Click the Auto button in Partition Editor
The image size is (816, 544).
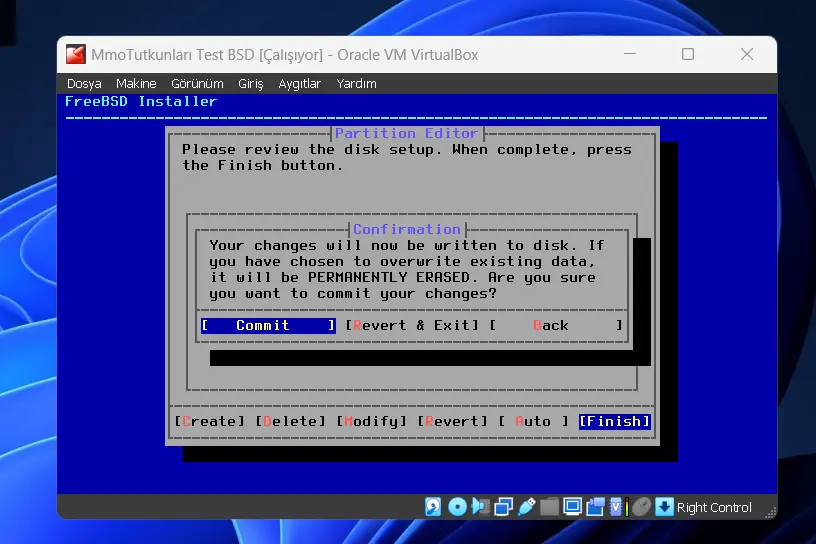point(533,421)
